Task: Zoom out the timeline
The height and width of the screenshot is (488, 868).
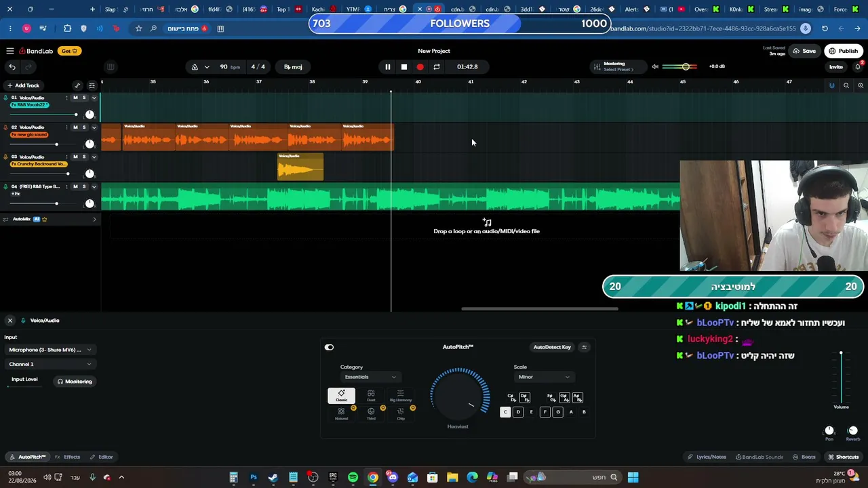Action: 846,85
